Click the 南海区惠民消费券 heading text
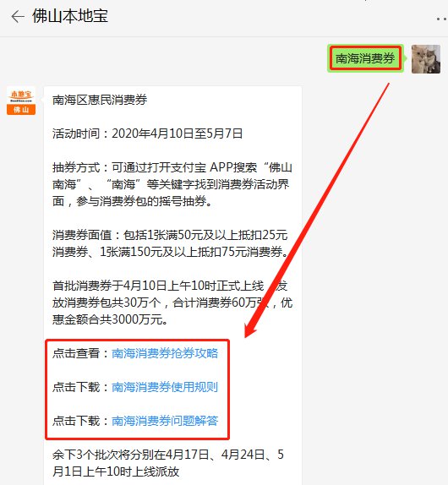The width and height of the screenshot is (448, 485). [x=100, y=100]
